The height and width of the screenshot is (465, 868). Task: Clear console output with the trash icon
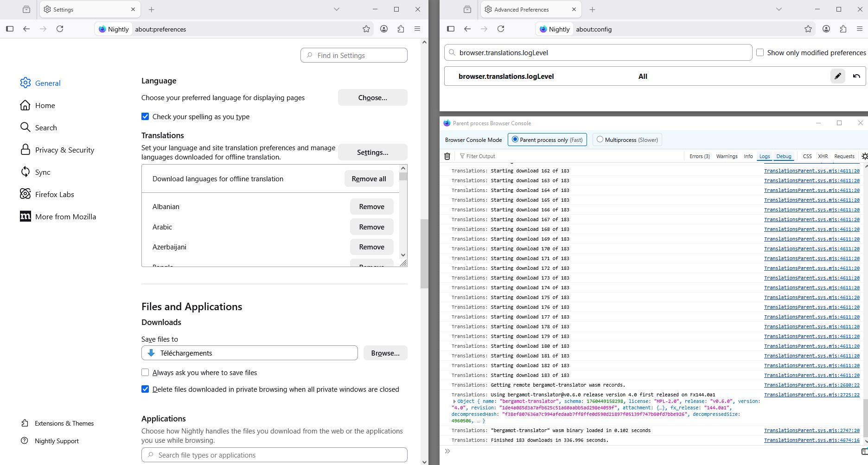[447, 156]
